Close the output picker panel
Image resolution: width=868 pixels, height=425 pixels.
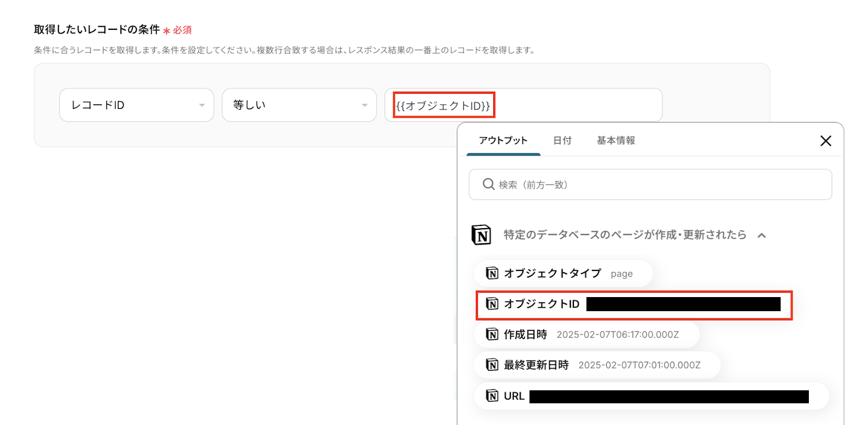826,141
